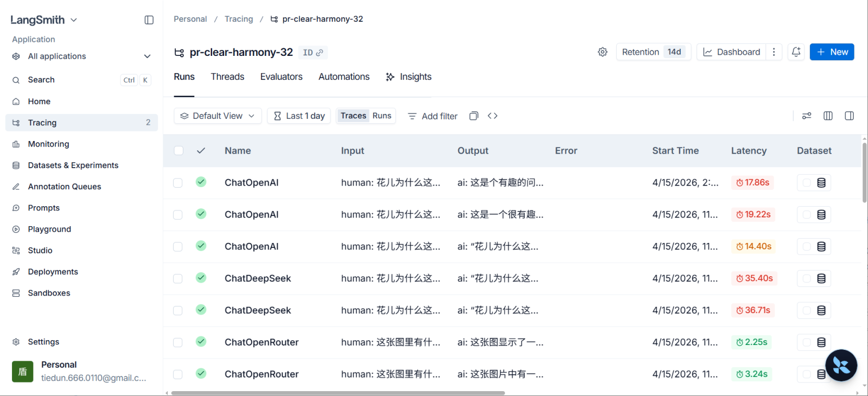Switch to the Threads tab
The image size is (868, 396).
click(227, 77)
